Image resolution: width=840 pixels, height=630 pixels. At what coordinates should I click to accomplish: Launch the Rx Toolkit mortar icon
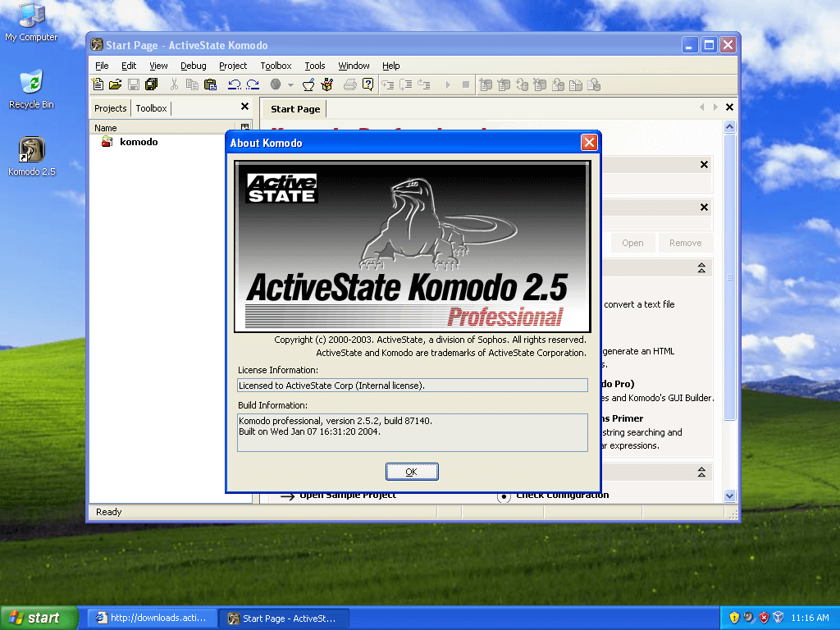(308, 84)
